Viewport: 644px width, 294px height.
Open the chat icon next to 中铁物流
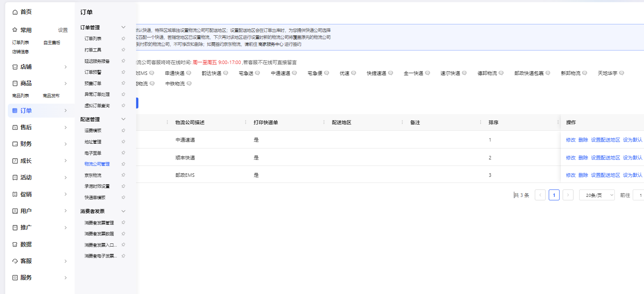point(189,83)
